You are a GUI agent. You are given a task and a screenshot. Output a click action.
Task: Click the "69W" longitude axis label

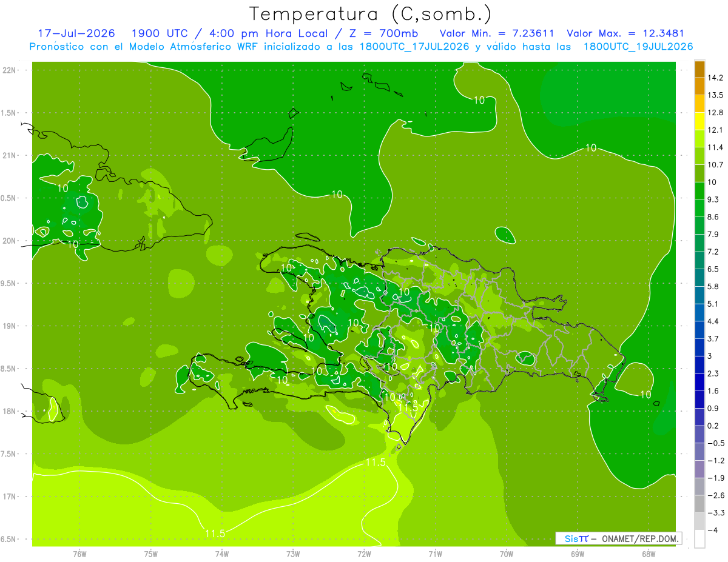tap(578, 554)
